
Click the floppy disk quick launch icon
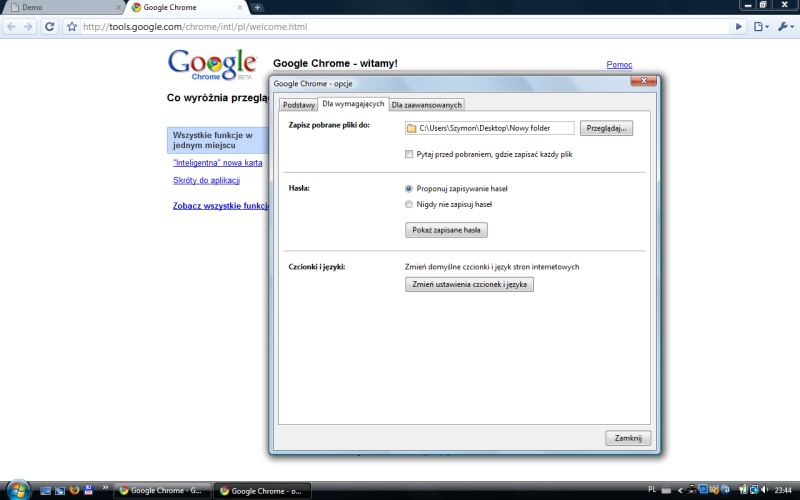pos(88,490)
